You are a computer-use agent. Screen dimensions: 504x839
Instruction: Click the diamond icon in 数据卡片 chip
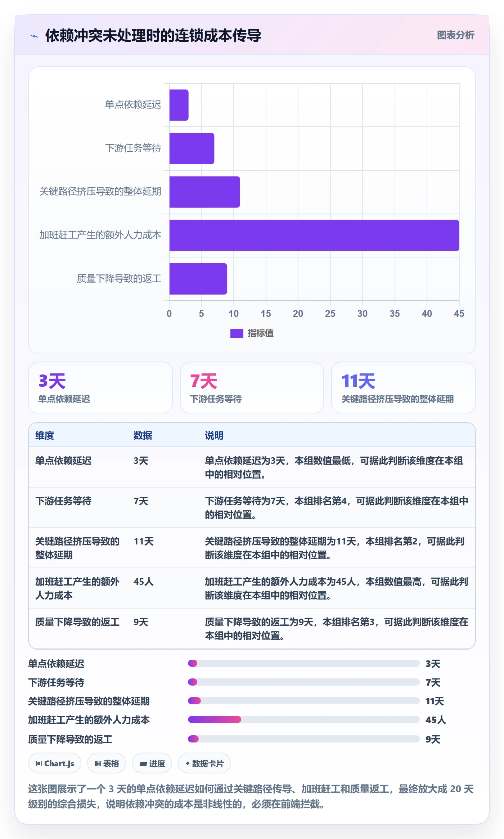188,763
